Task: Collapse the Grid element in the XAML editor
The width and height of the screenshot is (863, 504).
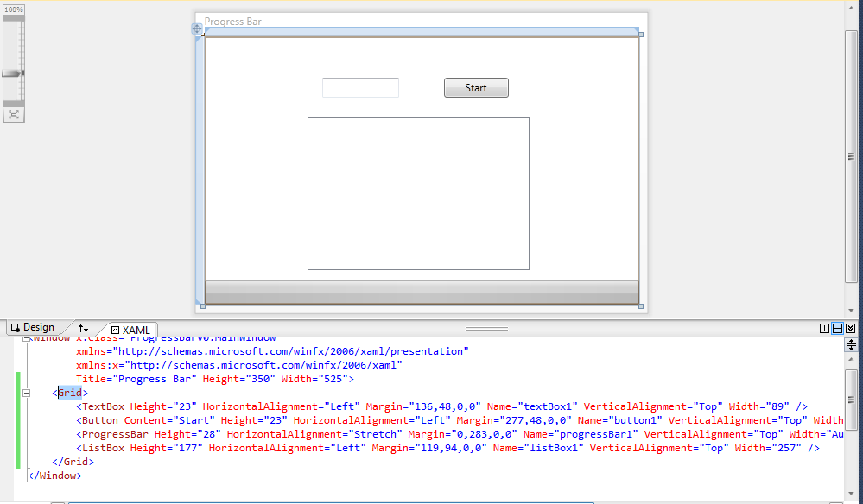Action: [x=27, y=392]
